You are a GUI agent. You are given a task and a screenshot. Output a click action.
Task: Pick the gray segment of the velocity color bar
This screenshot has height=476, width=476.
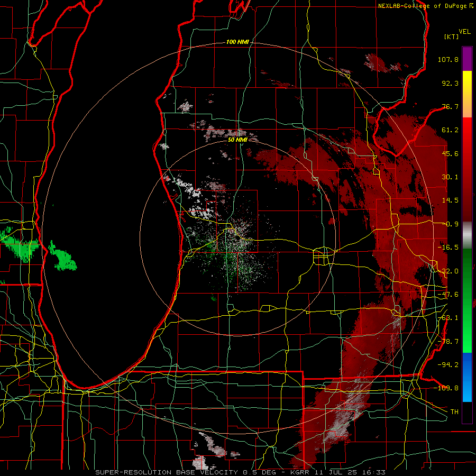[x=467, y=235]
